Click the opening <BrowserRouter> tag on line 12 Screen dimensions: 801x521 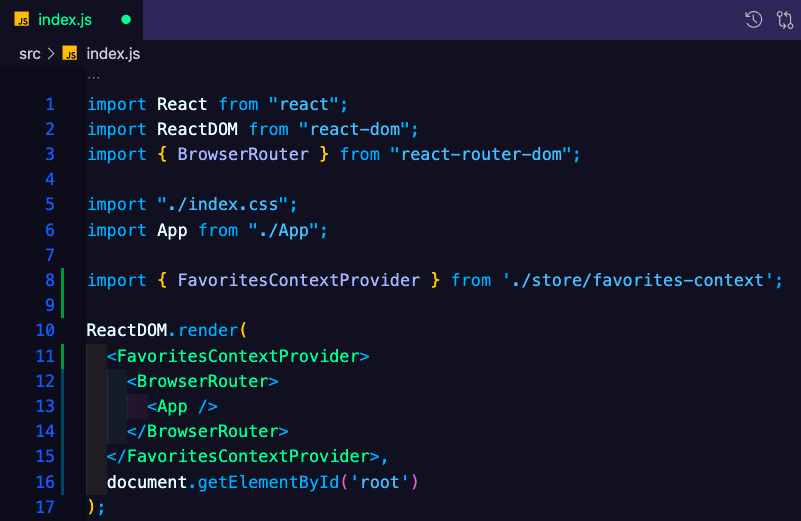pos(202,381)
